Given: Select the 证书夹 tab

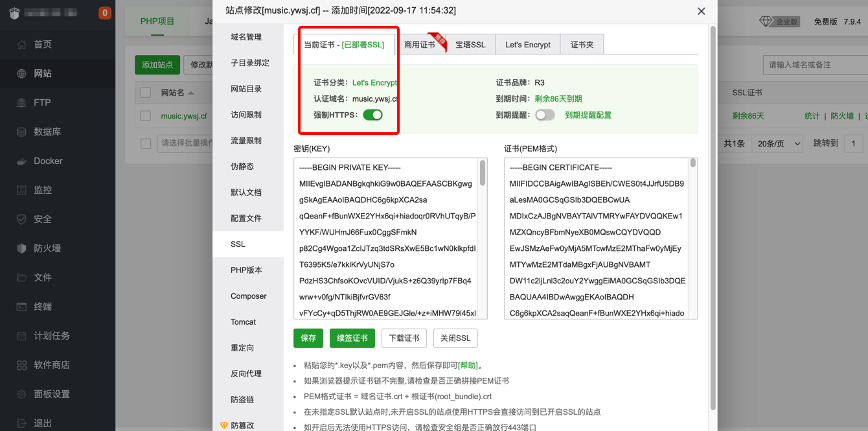Looking at the screenshot, I should tap(582, 45).
